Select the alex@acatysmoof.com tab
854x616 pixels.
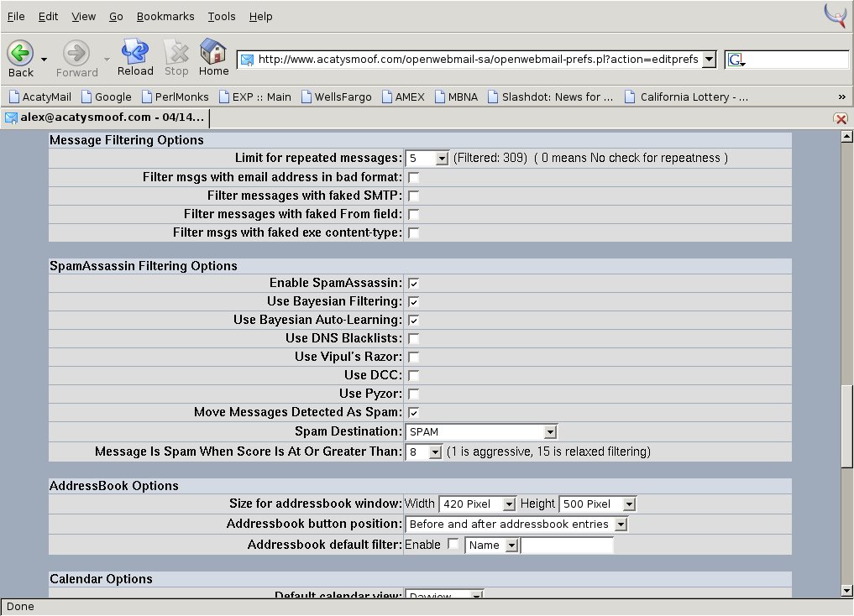(x=105, y=117)
